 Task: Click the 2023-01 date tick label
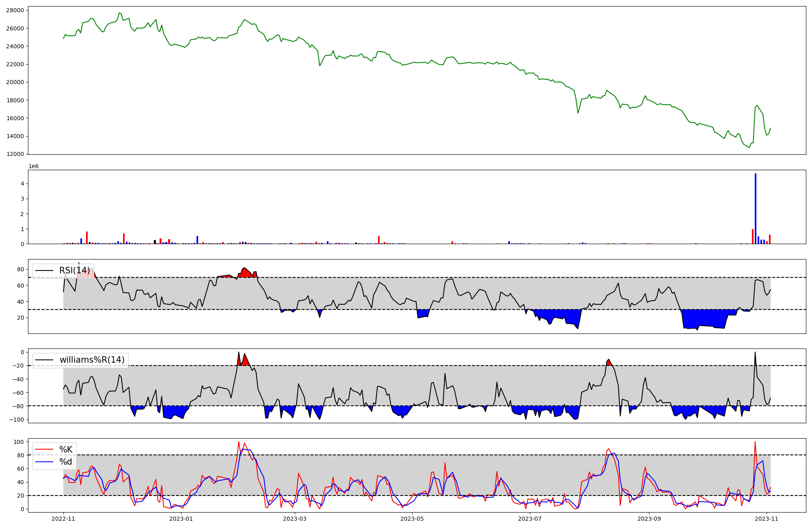pyautogui.click(x=181, y=519)
